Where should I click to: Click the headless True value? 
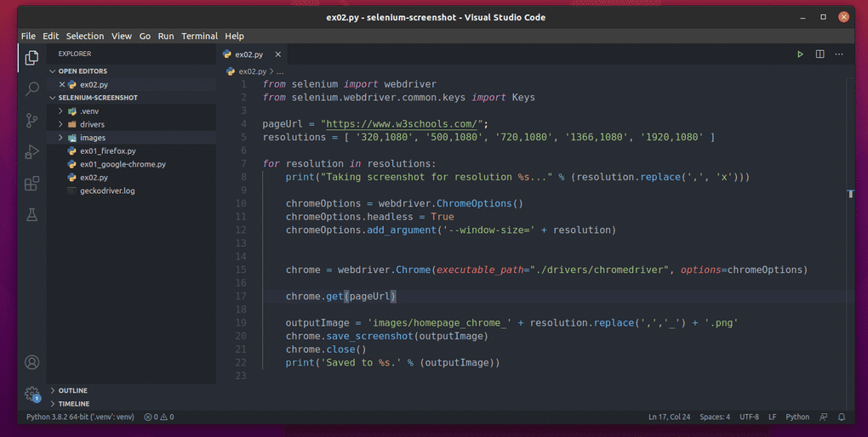coord(443,217)
